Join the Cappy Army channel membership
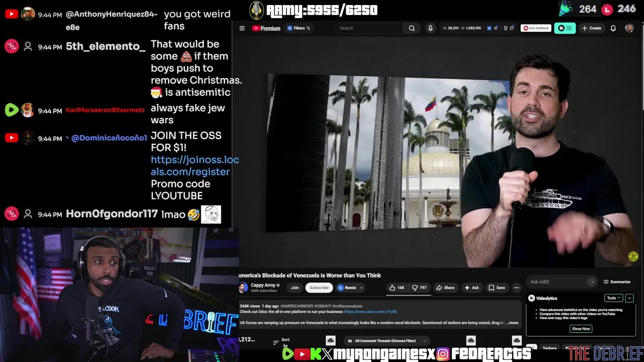 click(295, 288)
